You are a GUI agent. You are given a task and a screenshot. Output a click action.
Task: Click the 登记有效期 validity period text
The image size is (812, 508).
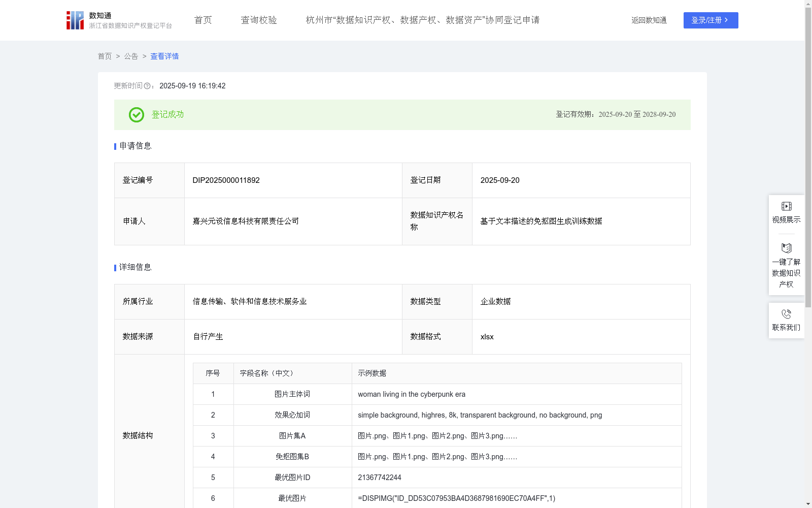coord(616,115)
